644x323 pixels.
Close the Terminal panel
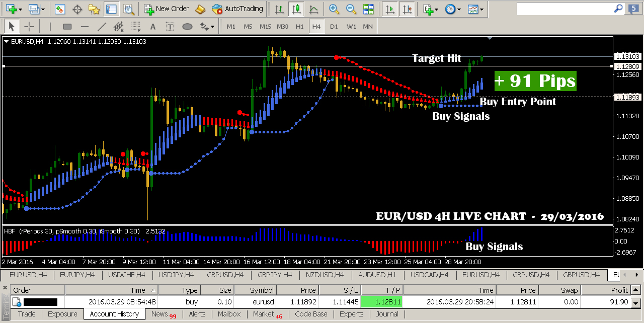click(x=6, y=288)
